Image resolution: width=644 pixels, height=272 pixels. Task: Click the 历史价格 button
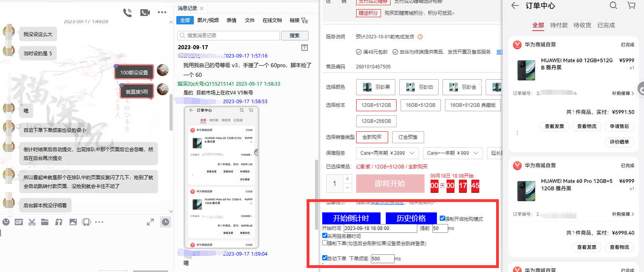[x=411, y=218]
